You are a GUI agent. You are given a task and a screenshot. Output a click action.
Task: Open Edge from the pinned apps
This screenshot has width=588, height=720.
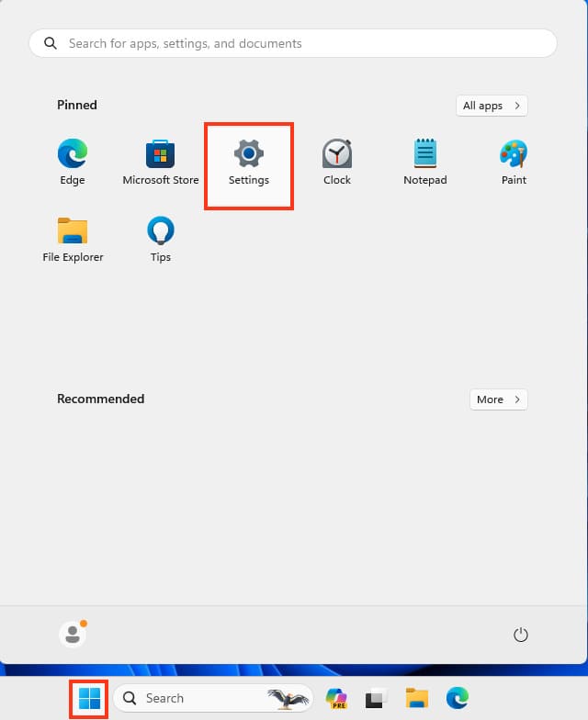point(73,163)
